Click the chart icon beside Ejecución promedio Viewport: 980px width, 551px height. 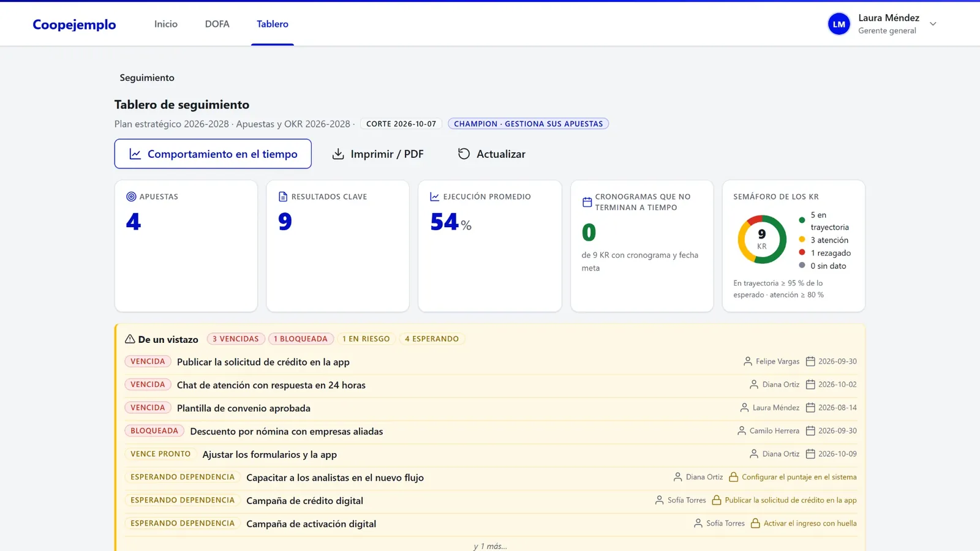pyautogui.click(x=435, y=197)
